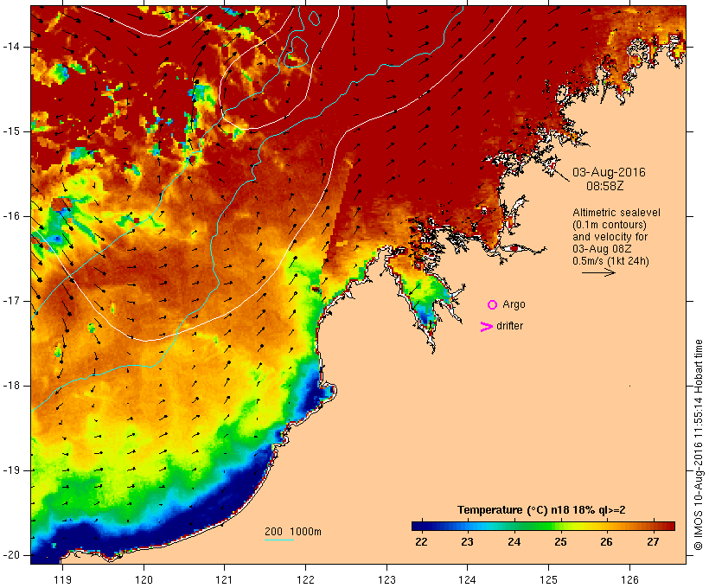Click the 'and velocity for' text
This screenshot has width=709, height=588.
click(x=610, y=237)
